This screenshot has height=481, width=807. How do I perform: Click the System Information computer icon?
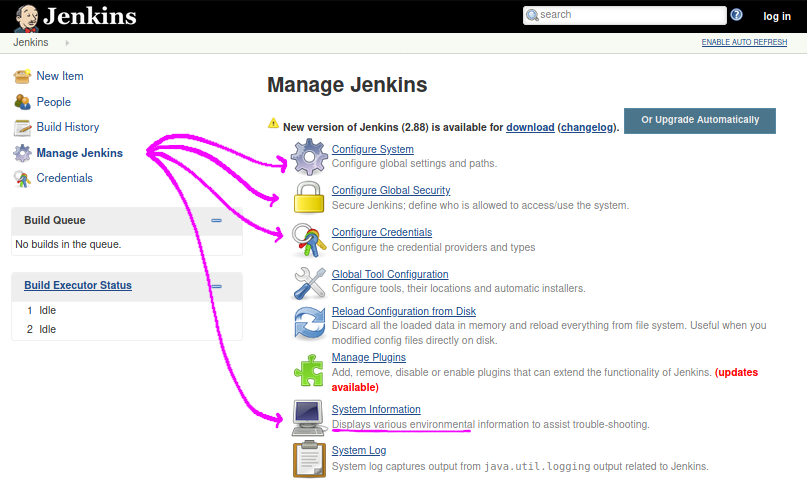click(309, 417)
